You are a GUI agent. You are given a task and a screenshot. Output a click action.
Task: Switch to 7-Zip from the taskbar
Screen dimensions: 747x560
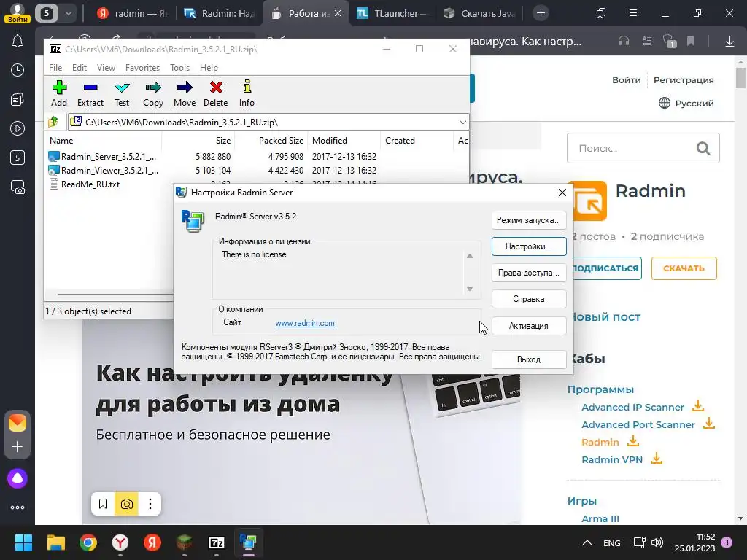tap(216, 542)
